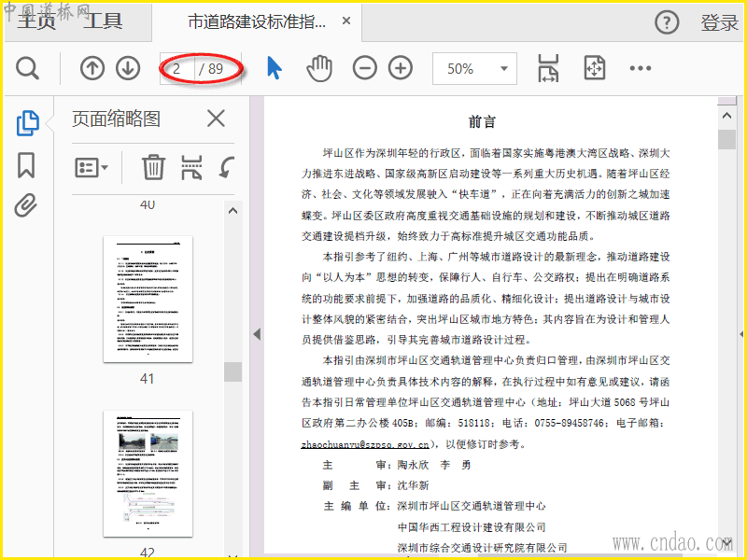This screenshot has width=747, height=560.
Task: Open the more tools ellipsis menu
Action: click(641, 68)
